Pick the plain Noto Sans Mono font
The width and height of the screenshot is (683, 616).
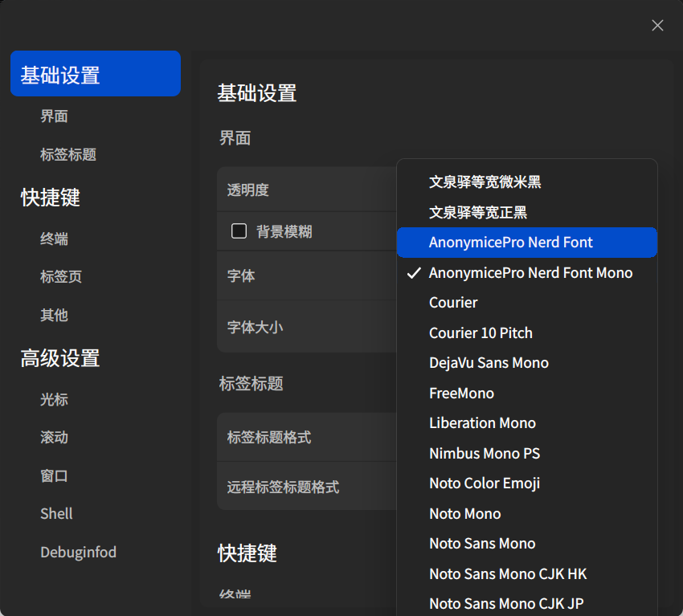click(526, 543)
